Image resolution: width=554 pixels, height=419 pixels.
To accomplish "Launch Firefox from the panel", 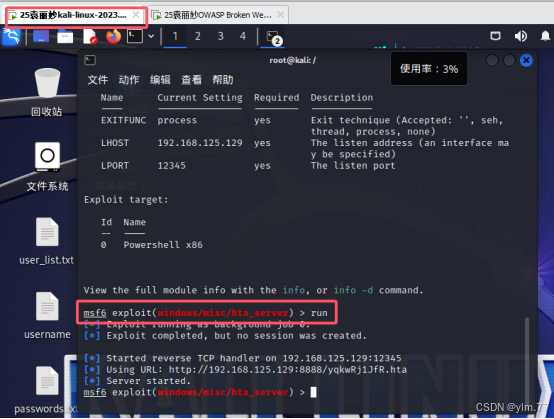I will (113, 36).
